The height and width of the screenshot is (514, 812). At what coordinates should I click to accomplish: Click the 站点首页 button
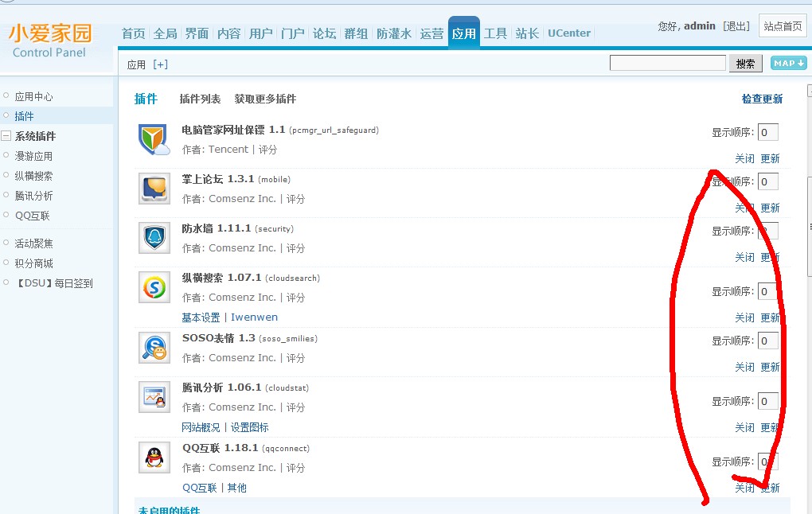tap(783, 26)
